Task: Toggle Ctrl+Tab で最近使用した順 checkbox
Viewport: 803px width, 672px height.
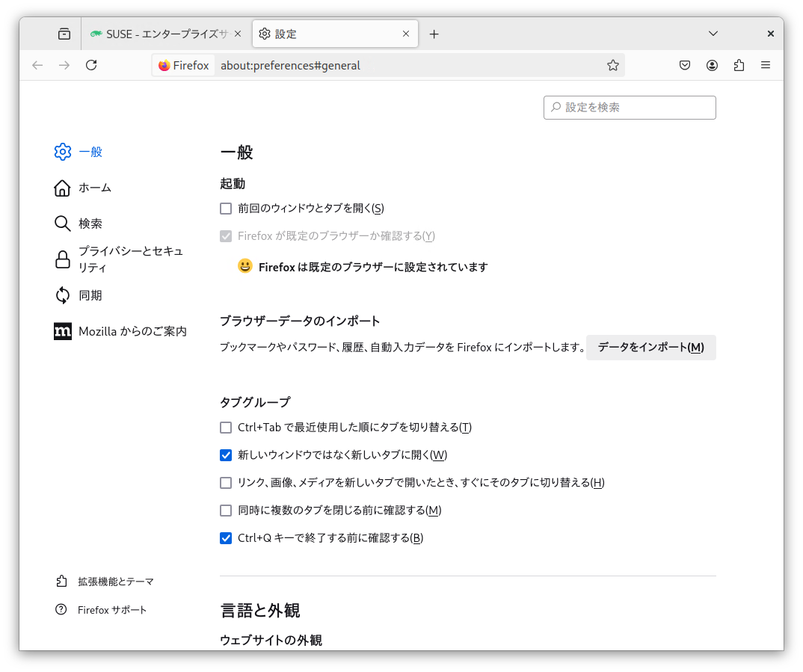Action: tap(226, 428)
